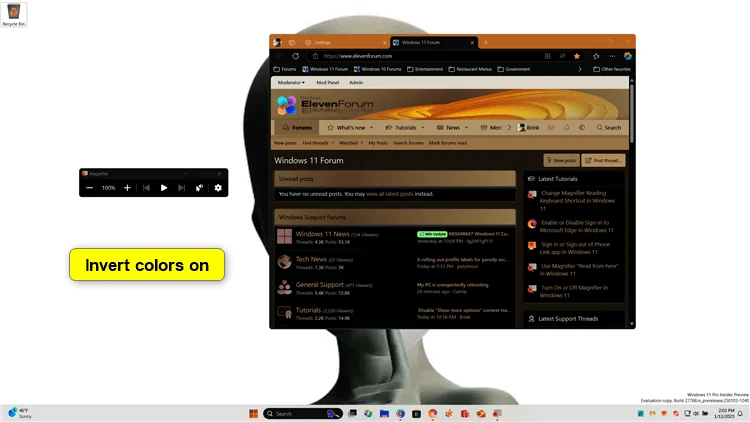
Task: Zoom in with Magnifier plus button
Action: 127,188
